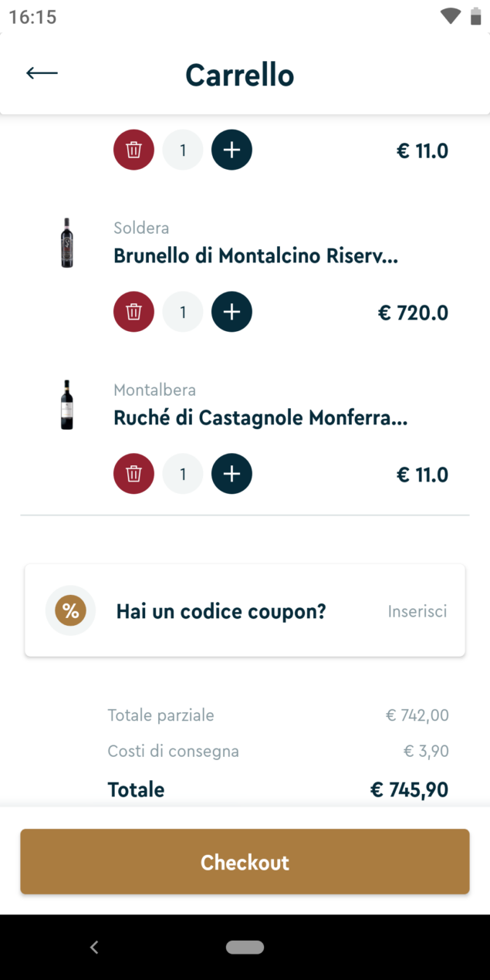The image size is (490, 980).
Task: Open the Soldera bottle thumbnail
Action: pyautogui.click(x=67, y=243)
